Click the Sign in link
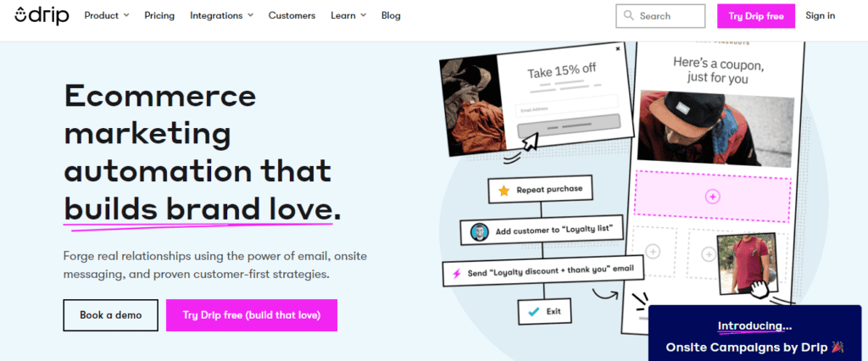The height and width of the screenshot is (361, 868). pos(820,15)
